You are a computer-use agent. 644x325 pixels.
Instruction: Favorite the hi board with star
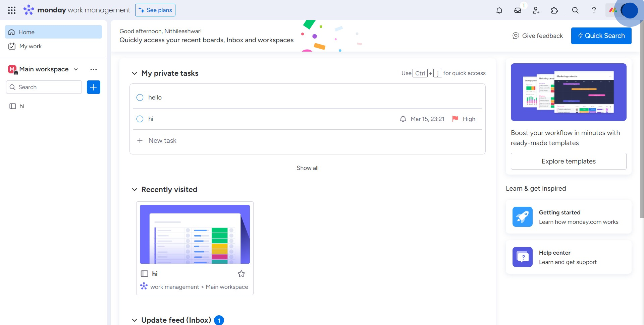pyautogui.click(x=241, y=274)
